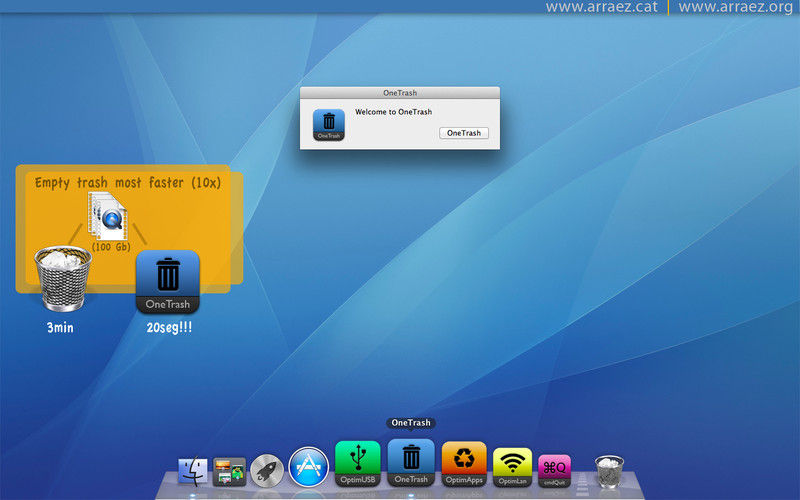
Task: Launch cmdQuit from the dock
Action: pos(555,470)
